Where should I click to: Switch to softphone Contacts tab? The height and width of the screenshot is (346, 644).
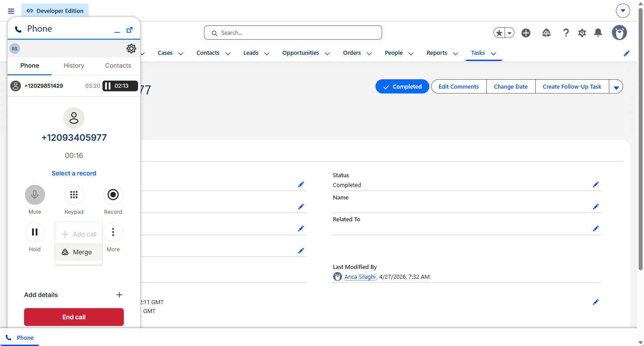(x=118, y=65)
